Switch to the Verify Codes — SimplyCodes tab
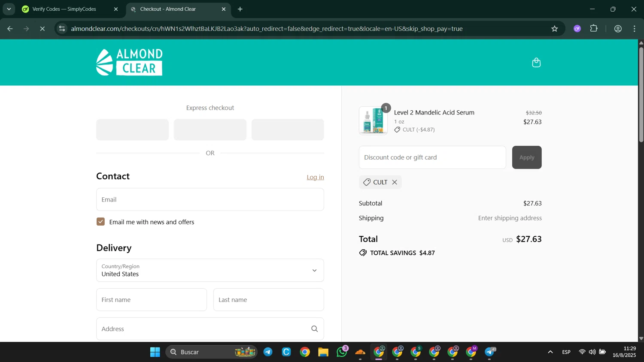 pos(64,9)
